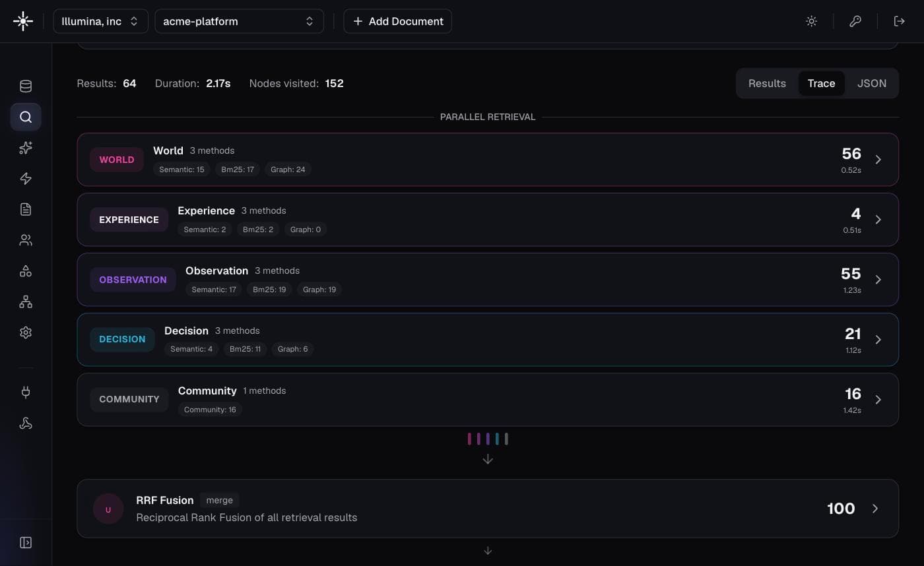Click Experience's Graph: 0 chip

(x=306, y=230)
